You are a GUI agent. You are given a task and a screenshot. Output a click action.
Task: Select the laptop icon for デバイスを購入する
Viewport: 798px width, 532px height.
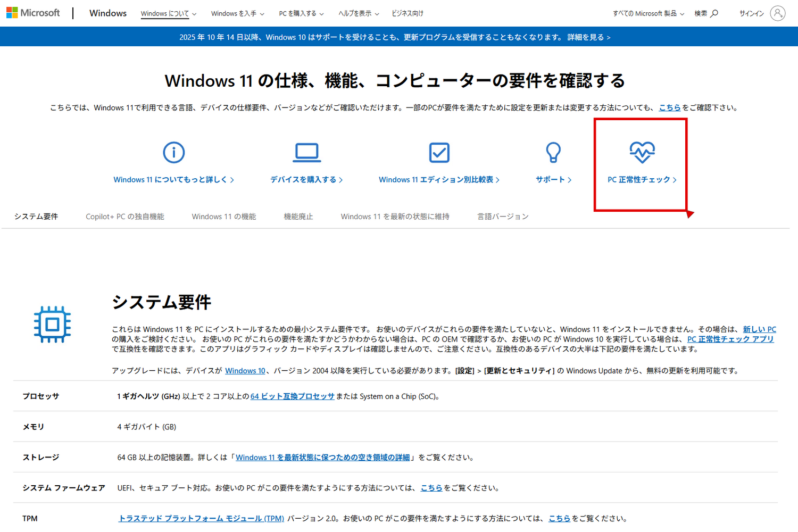click(306, 152)
